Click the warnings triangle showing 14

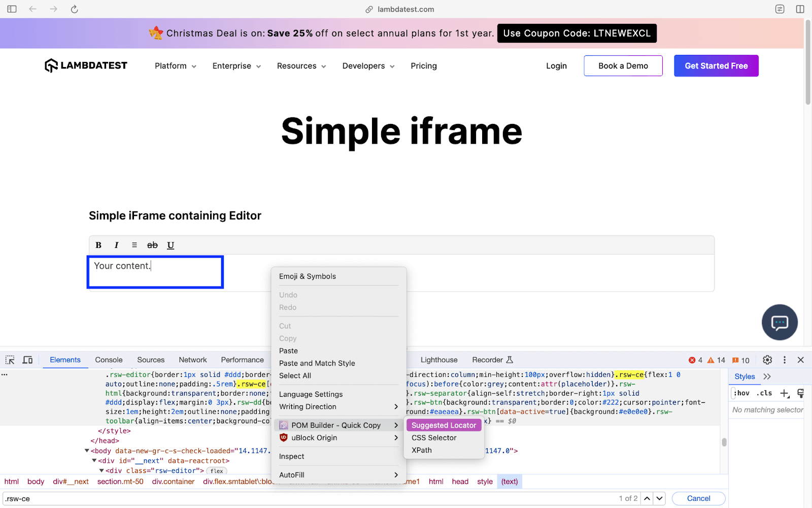pyautogui.click(x=715, y=360)
